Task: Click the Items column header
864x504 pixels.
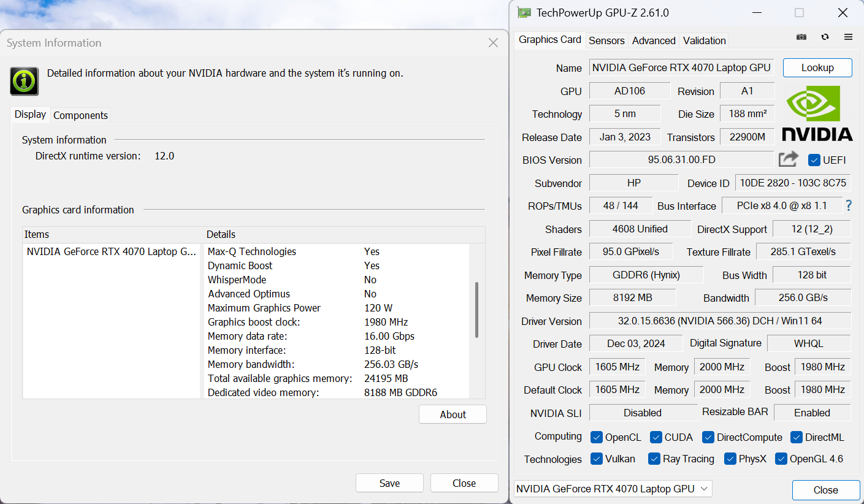Action: (x=113, y=234)
